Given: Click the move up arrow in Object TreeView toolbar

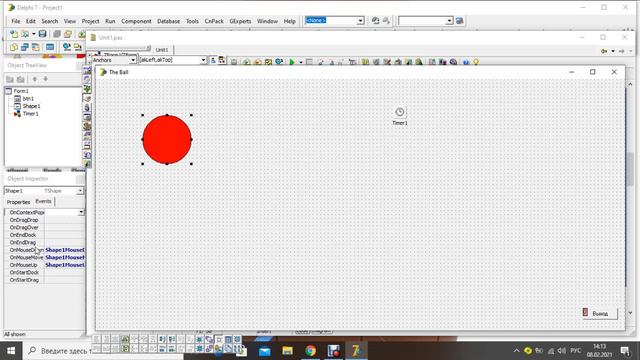Looking at the screenshot, I should 35,79.
